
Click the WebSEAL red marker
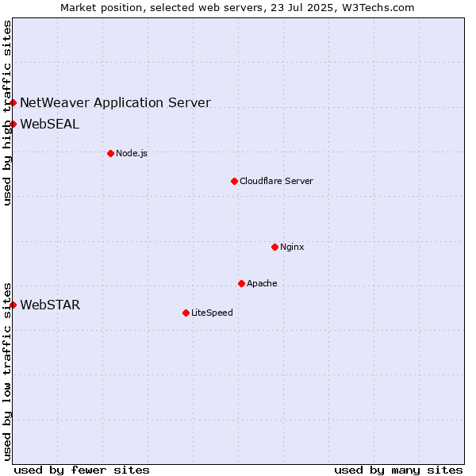[x=13, y=125]
